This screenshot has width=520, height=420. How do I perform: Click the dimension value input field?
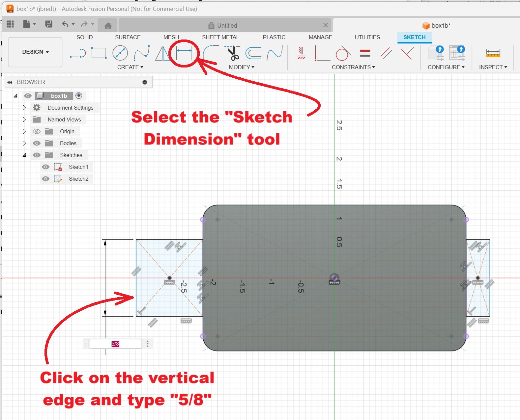coord(115,344)
